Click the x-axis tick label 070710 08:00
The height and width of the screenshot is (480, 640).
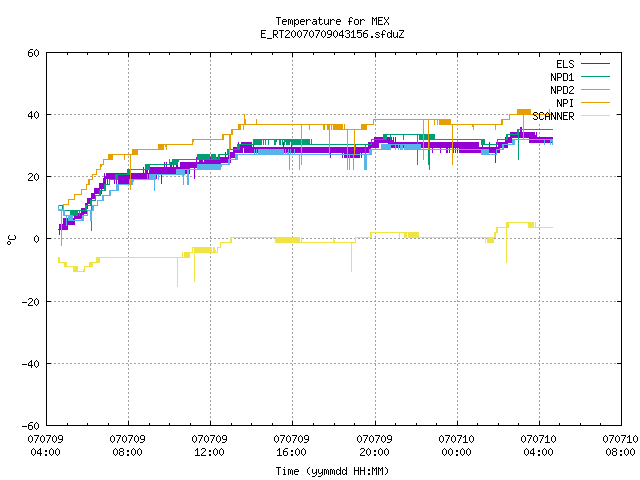(x=620, y=445)
